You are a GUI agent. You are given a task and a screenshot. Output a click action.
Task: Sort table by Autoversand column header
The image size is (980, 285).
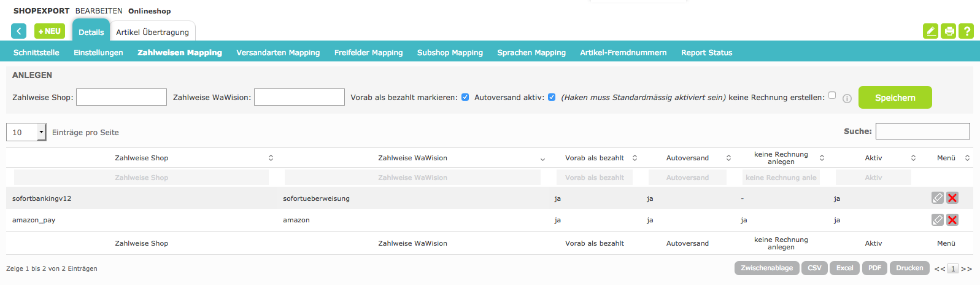687,158
